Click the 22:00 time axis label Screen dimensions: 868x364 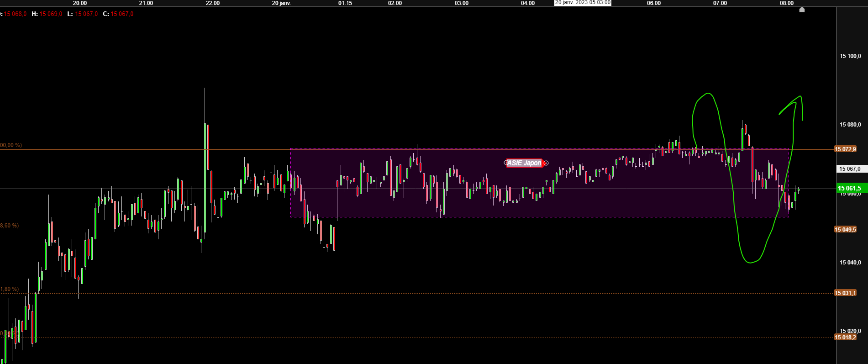pos(213,3)
